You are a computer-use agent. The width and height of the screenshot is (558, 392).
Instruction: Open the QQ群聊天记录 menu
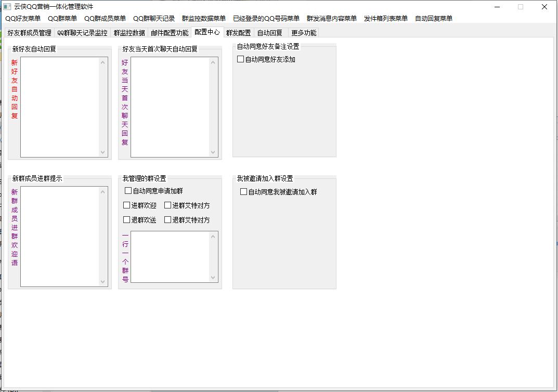click(x=154, y=19)
